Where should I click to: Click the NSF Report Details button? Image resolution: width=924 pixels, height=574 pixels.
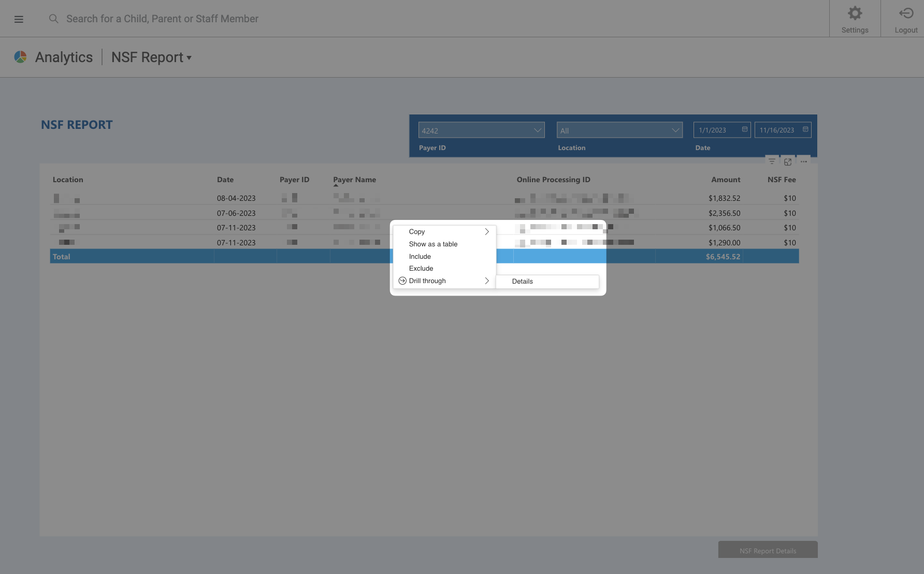768,550
